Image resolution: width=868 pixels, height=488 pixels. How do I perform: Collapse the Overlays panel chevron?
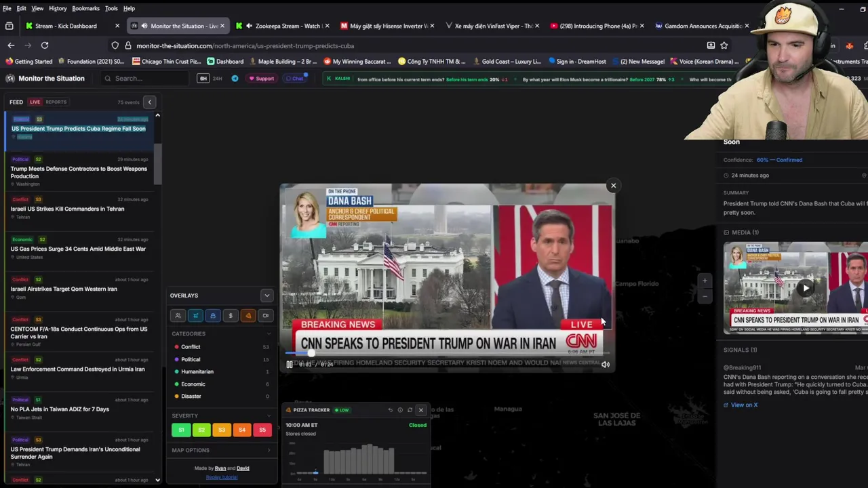pyautogui.click(x=267, y=296)
